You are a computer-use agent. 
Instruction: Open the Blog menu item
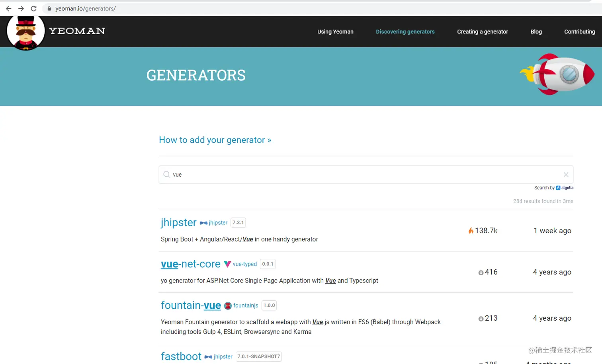click(x=536, y=32)
